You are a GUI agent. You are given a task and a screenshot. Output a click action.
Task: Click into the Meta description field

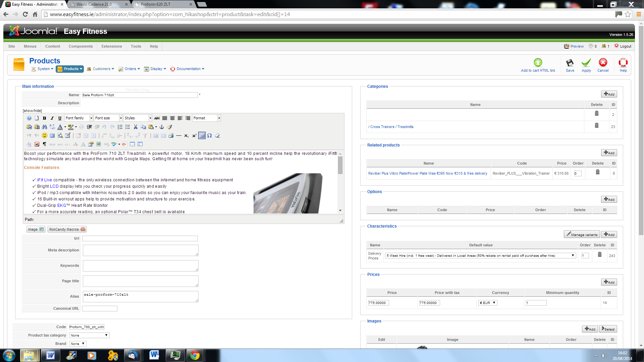click(140, 250)
